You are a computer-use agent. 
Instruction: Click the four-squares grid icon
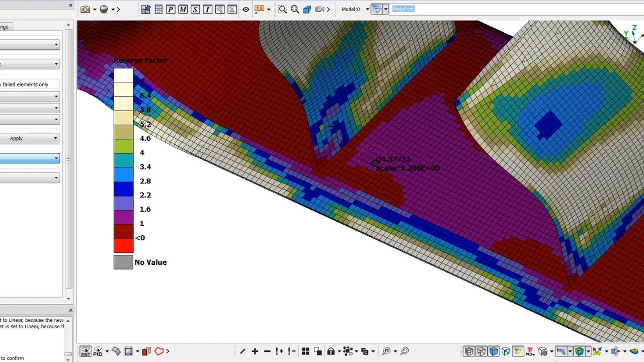point(305,351)
